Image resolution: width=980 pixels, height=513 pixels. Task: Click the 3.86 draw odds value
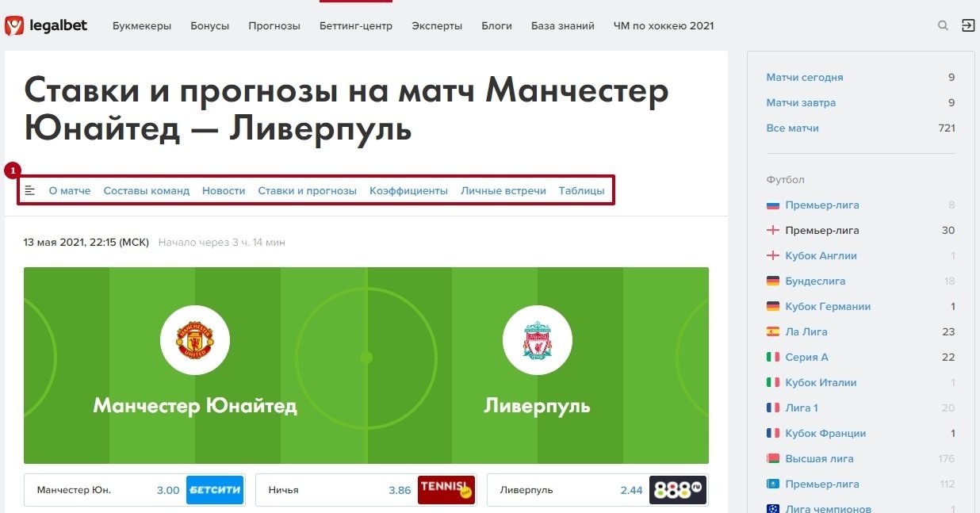(400, 490)
